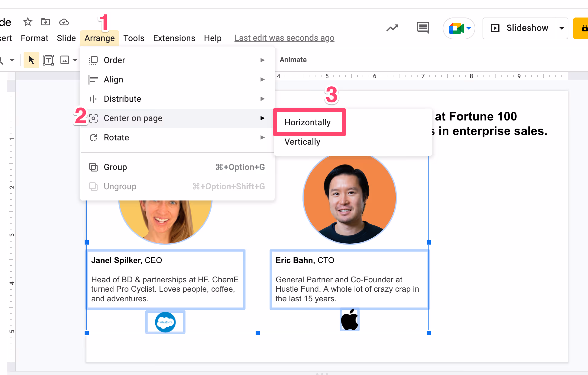Open insert image dropdown arrow
This screenshot has width=588, height=375.
[x=75, y=60]
